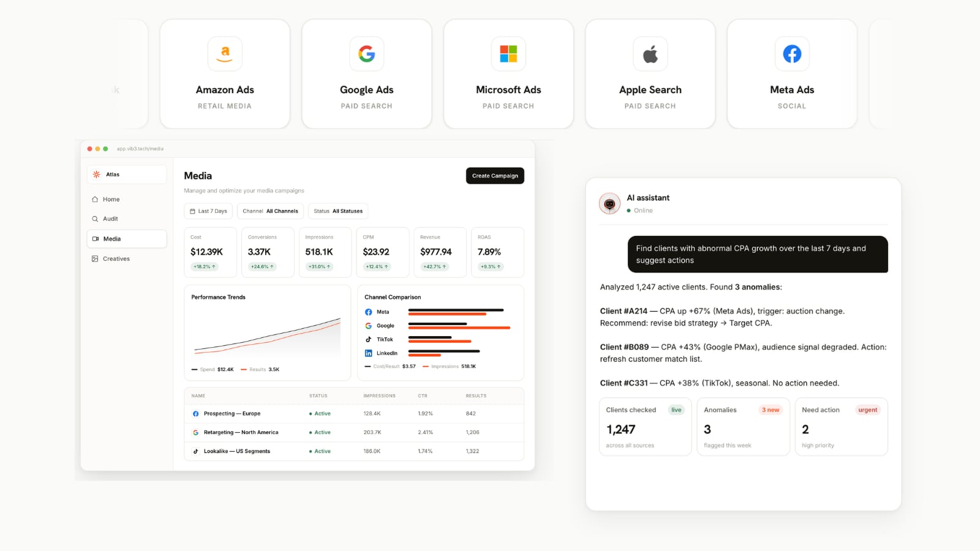Screen dimensions: 980x551
Task: Click the Google logo on Google Ads card
Action: pos(366,54)
